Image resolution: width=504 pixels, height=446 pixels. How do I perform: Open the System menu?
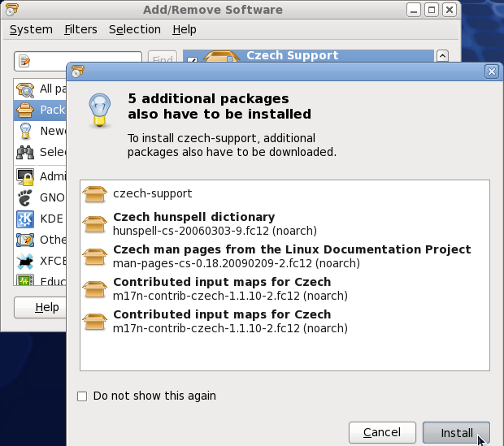point(31,29)
